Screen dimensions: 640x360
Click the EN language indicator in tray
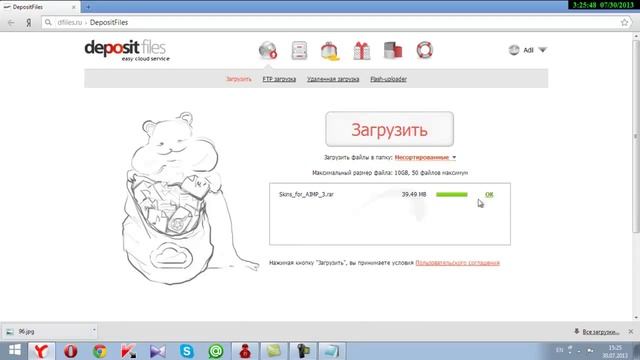pyautogui.click(x=559, y=350)
